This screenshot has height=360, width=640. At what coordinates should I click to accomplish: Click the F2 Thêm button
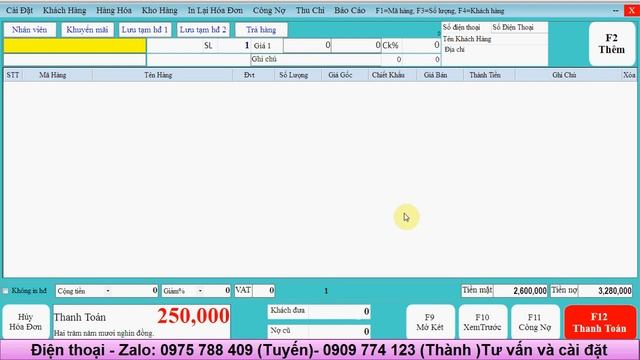pos(612,44)
